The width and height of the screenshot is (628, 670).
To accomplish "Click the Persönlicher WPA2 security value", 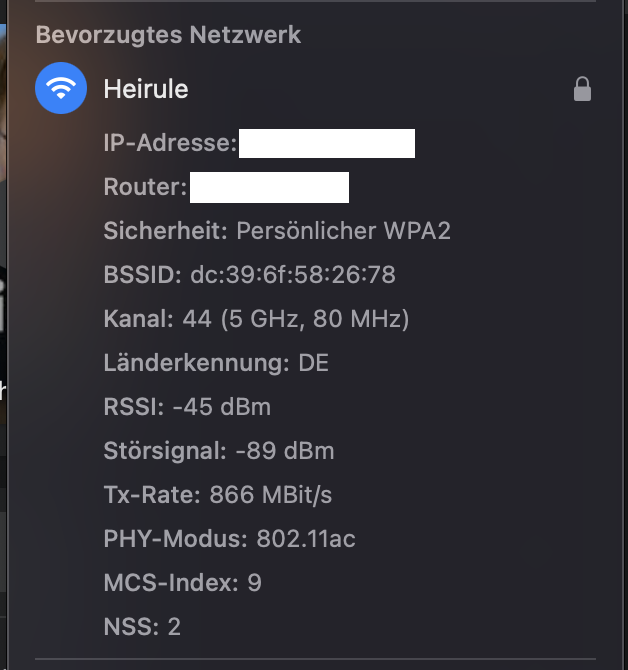I will [x=343, y=231].
